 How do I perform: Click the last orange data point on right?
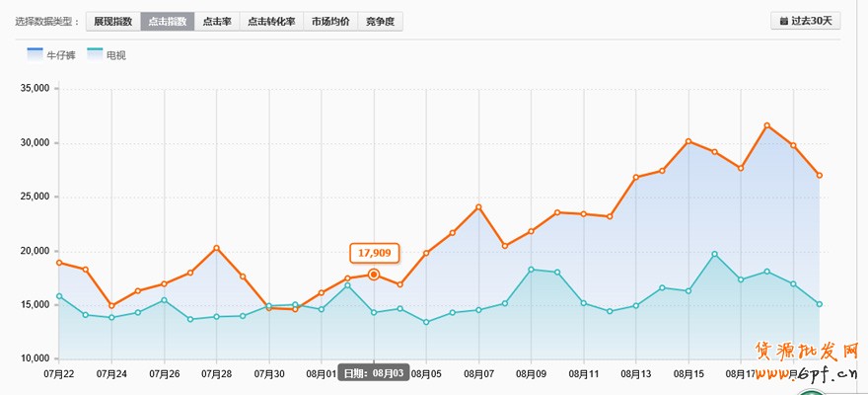pyautogui.click(x=820, y=176)
